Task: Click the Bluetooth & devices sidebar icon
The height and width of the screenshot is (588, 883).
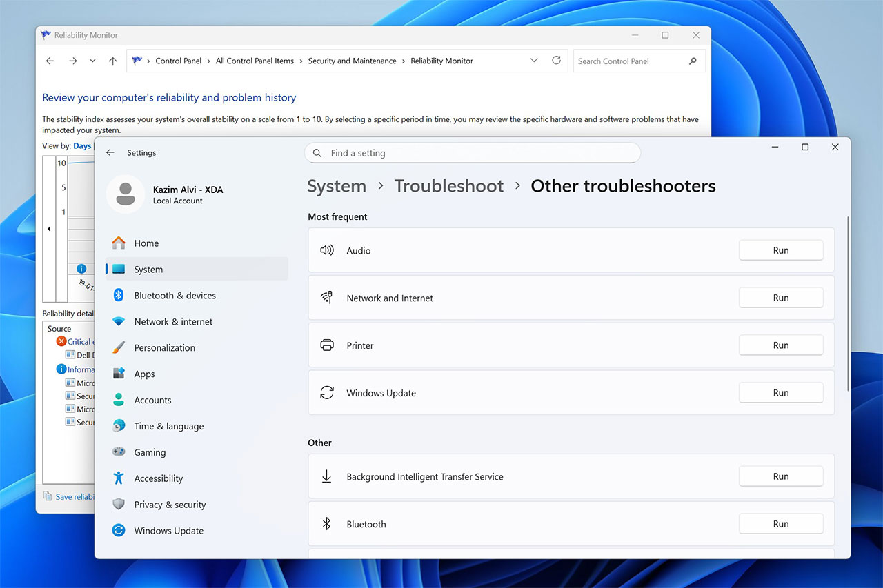Action: click(x=119, y=295)
